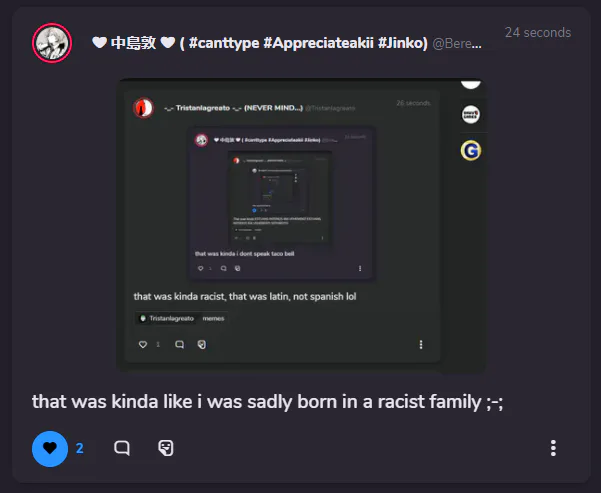Click the 24 seconds timestamp
The image size is (601, 493).
tap(538, 33)
